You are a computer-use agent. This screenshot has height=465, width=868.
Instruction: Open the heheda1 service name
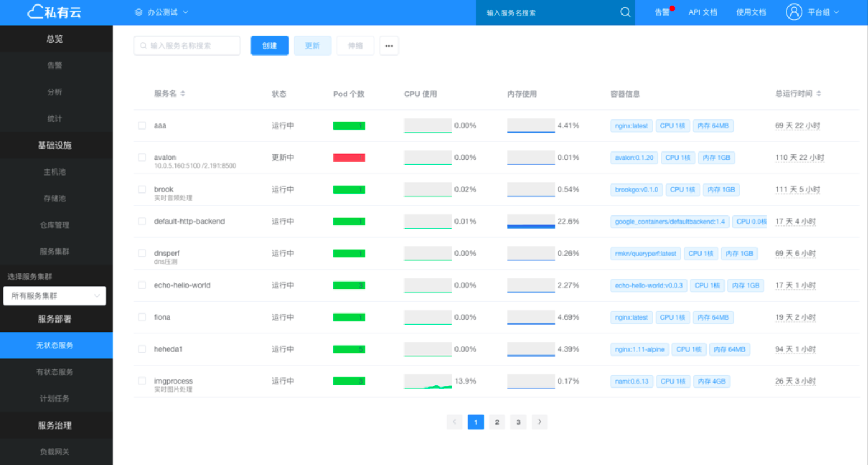(168, 349)
